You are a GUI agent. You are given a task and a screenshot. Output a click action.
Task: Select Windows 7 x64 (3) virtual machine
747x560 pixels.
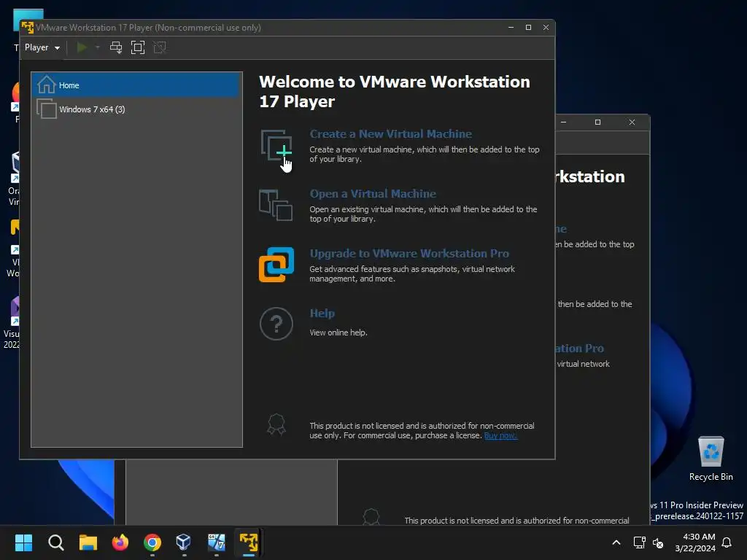click(x=136, y=109)
